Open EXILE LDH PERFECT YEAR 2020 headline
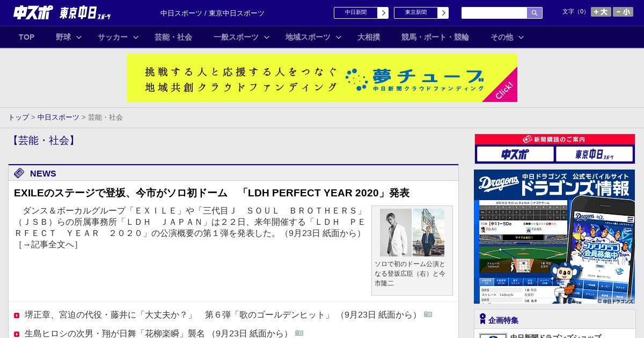 tap(211, 193)
